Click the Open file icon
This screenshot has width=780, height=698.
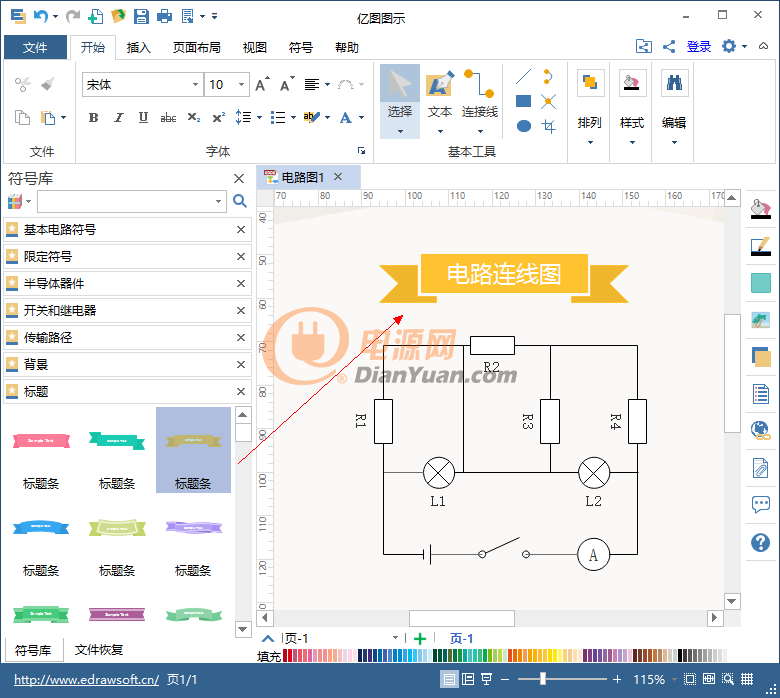tap(118, 16)
